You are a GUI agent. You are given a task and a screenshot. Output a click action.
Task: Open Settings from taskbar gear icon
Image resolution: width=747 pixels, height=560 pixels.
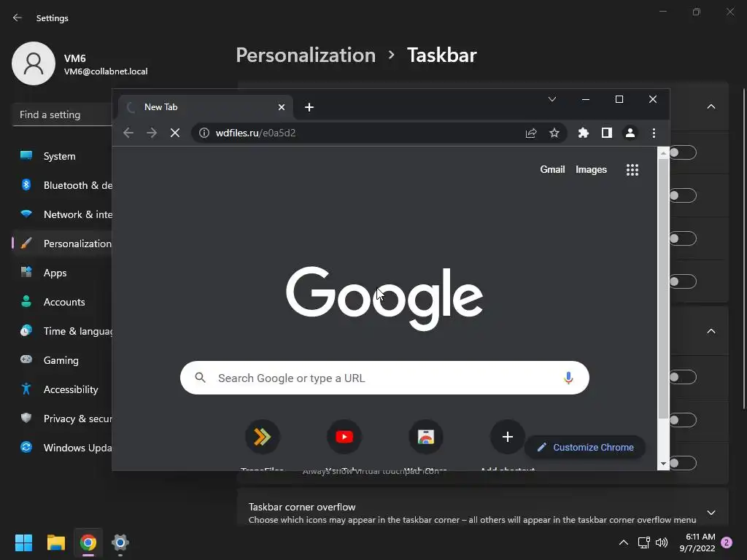coord(120,542)
